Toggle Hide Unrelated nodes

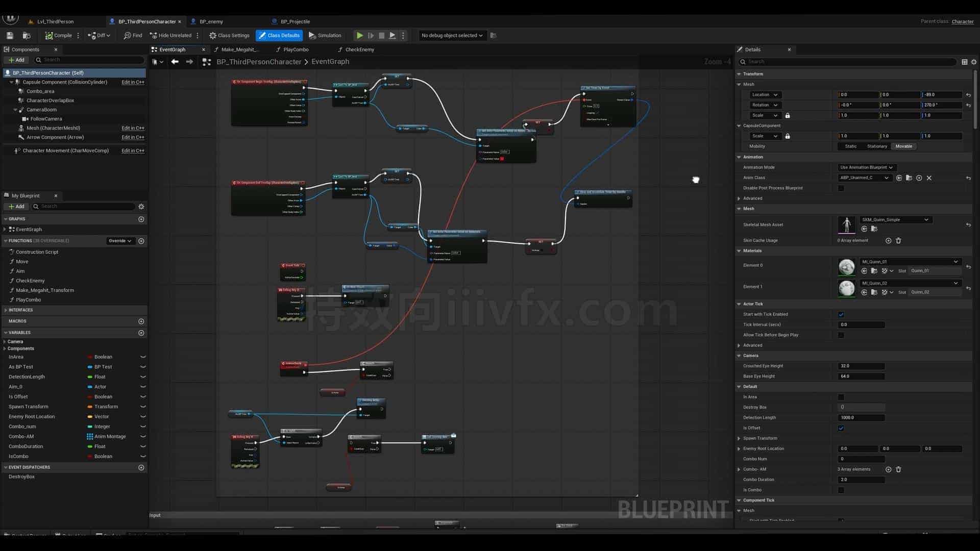pyautogui.click(x=170, y=35)
